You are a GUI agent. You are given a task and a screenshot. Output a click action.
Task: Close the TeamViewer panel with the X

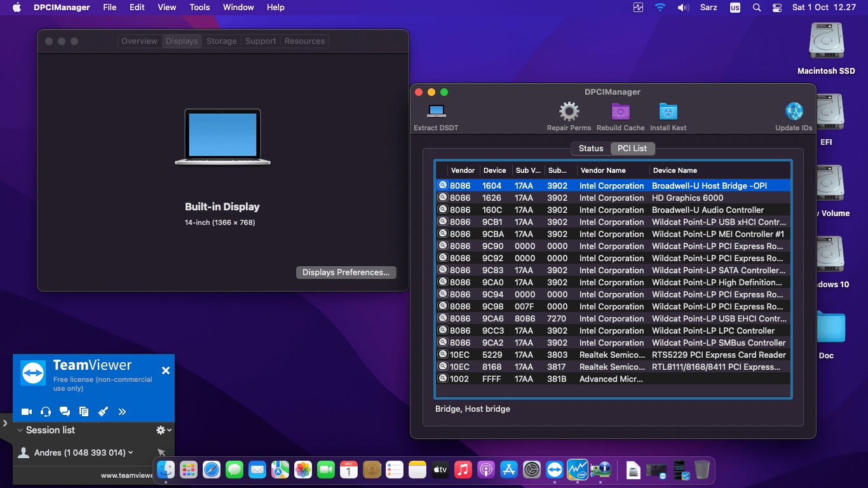166,370
